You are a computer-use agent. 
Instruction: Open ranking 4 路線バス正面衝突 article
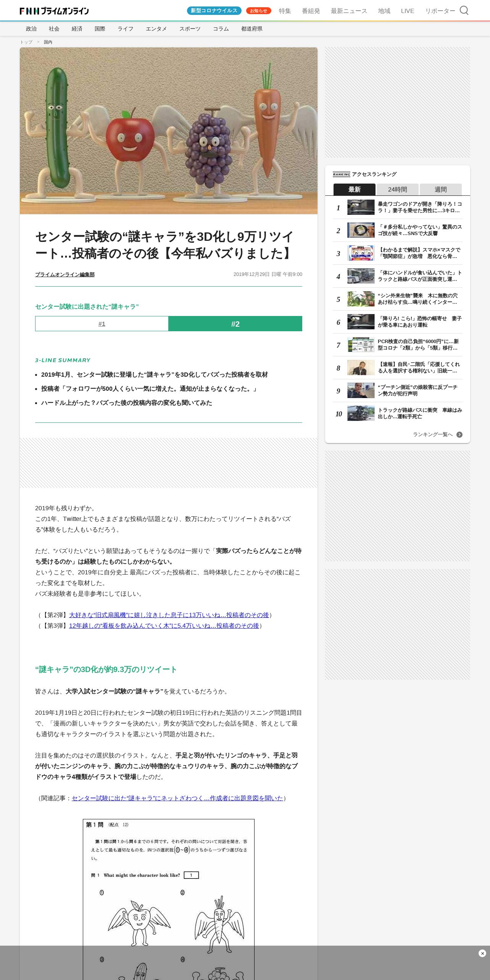point(420,276)
